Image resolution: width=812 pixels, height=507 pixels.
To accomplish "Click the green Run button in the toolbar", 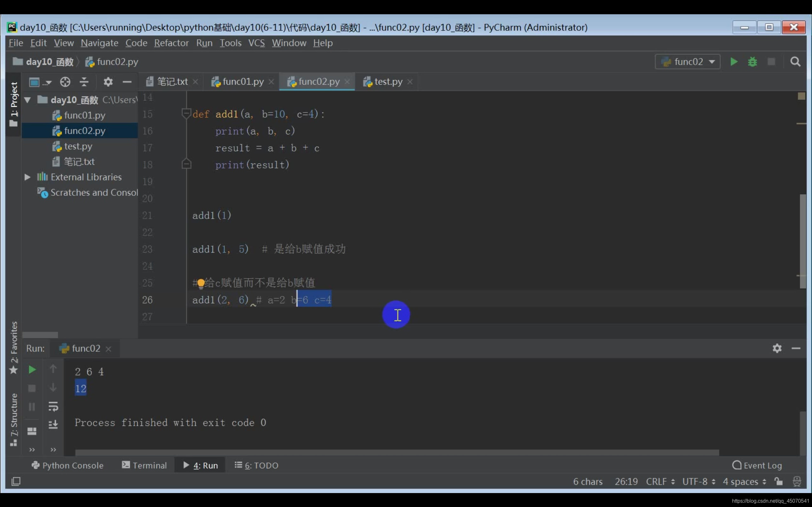I will coord(733,62).
